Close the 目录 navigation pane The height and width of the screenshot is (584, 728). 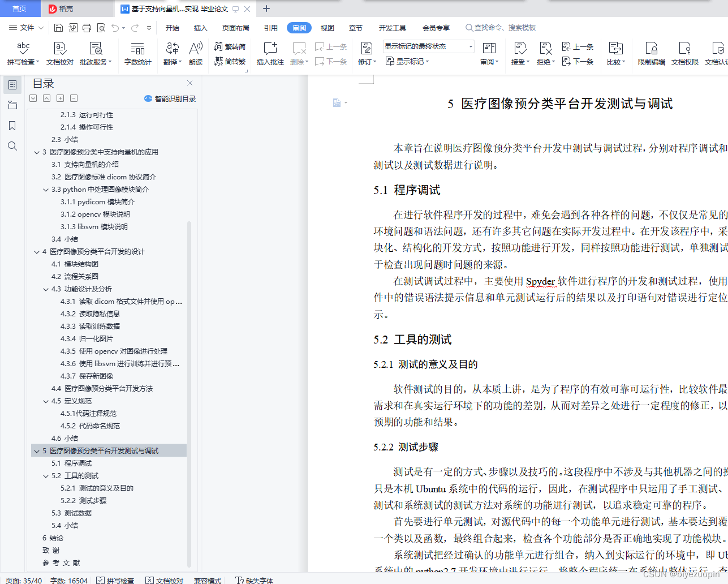coord(190,83)
